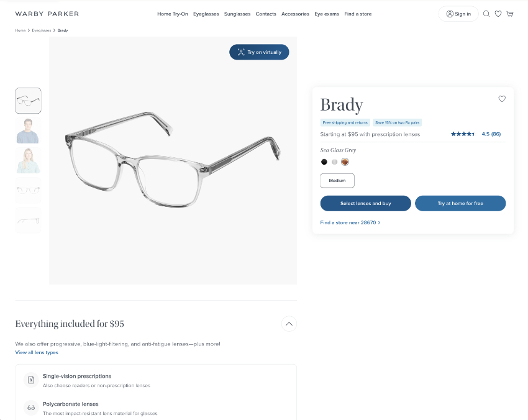Go to Home Try-On
Viewport: 528px width, 420px height.
click(x=173, y=14)
